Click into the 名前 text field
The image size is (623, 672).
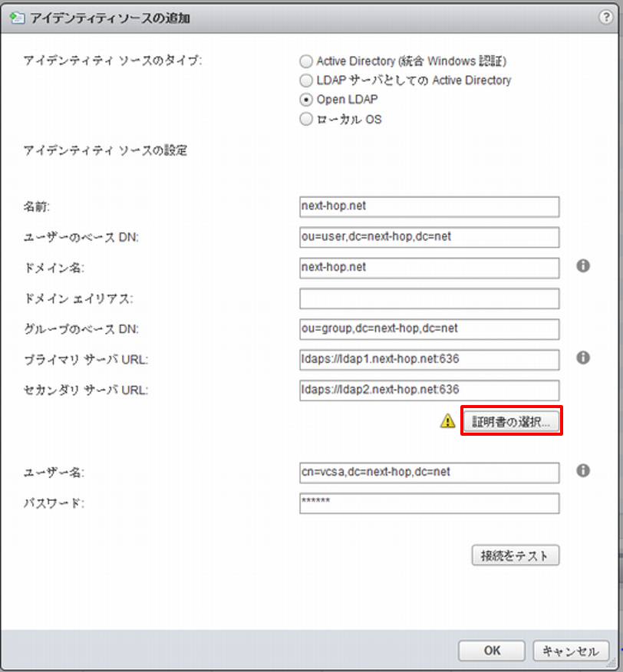pyautogui.click(x=429, y=206)
